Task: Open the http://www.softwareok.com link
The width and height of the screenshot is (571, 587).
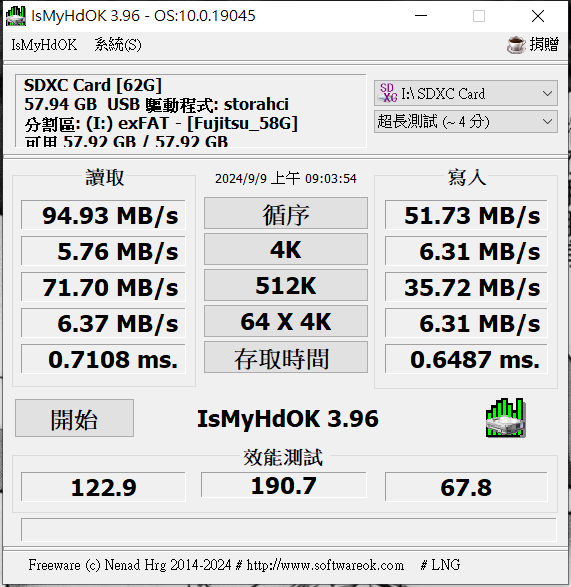Action: point(325,565)
